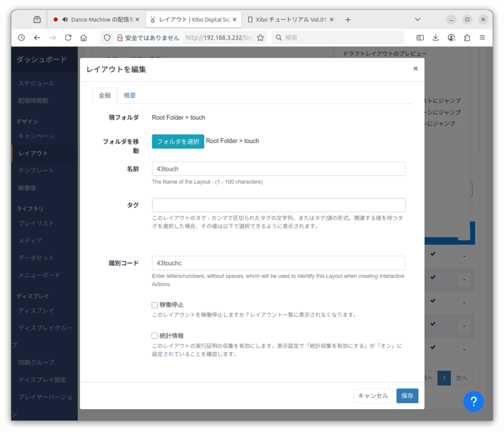Open the browser downloads icon
The height and width of the screenshot is (433, 504).
[436, 37]
